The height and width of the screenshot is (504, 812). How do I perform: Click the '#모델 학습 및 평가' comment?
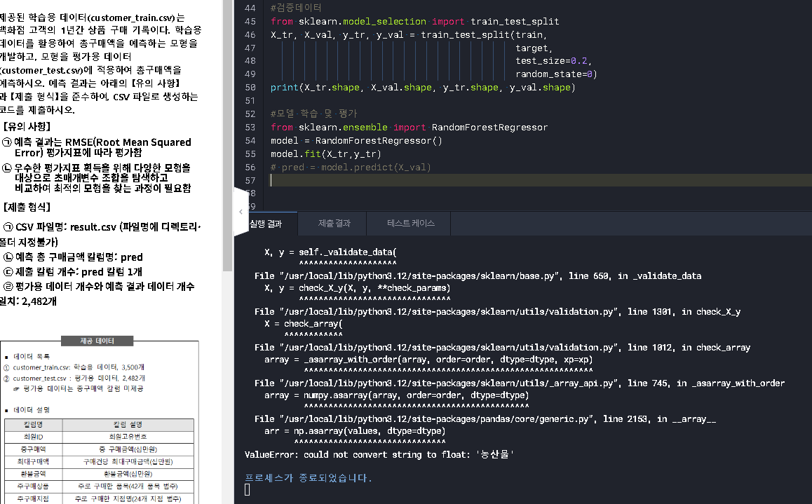click(x=314, y=114)
